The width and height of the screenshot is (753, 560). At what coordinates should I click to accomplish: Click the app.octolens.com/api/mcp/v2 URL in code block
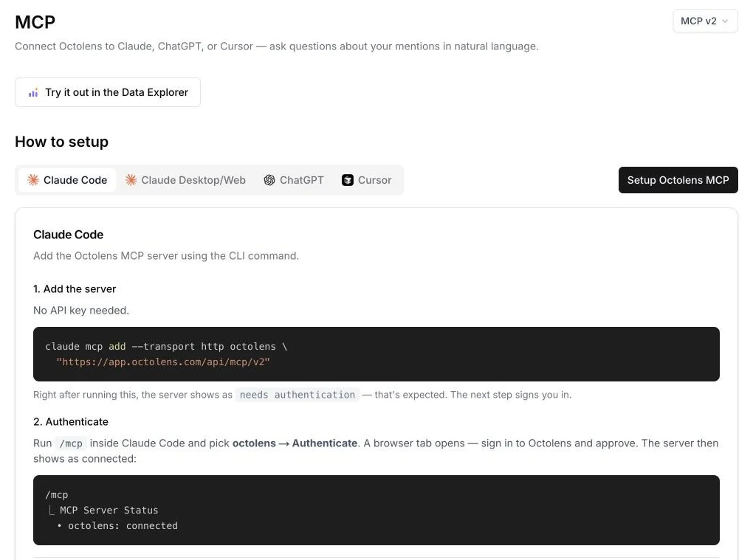pyautogui.click(x=163, y=362)
